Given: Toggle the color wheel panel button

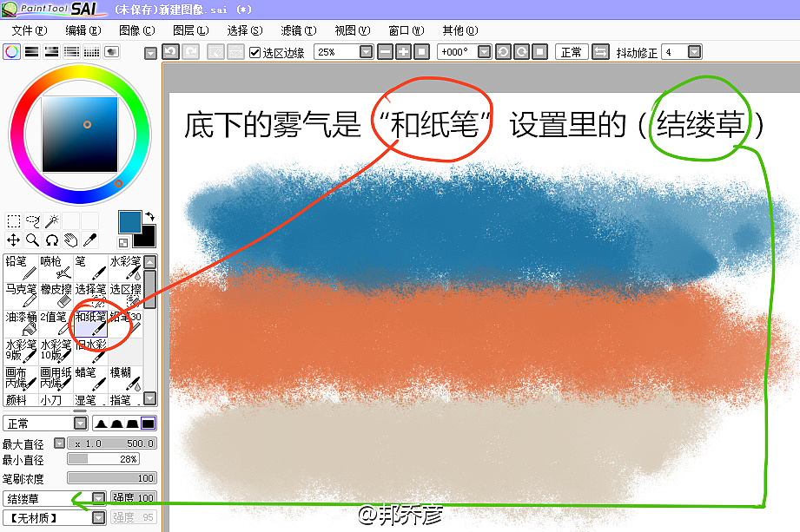Looking at the screenshot, I should pyautogui.click(x=12, y=52).
